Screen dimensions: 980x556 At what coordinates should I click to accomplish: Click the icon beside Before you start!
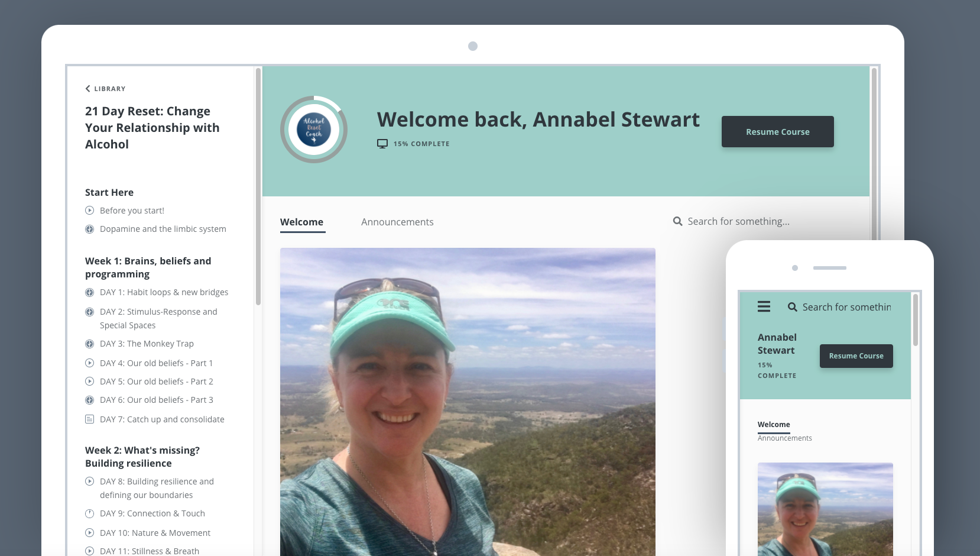pos(90,211)
